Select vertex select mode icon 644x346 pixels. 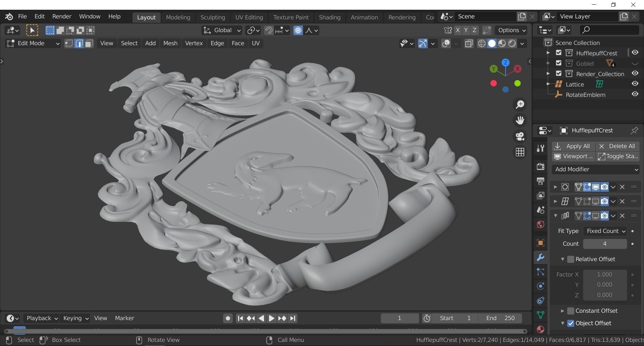coord(69,44)
